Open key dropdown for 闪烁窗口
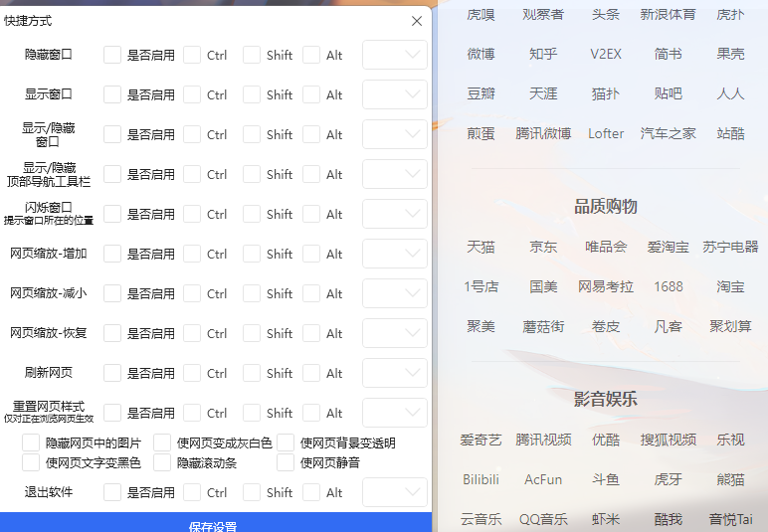Viewport: 768px width, 532px height. pyautogui.click(x=395, y=214)
